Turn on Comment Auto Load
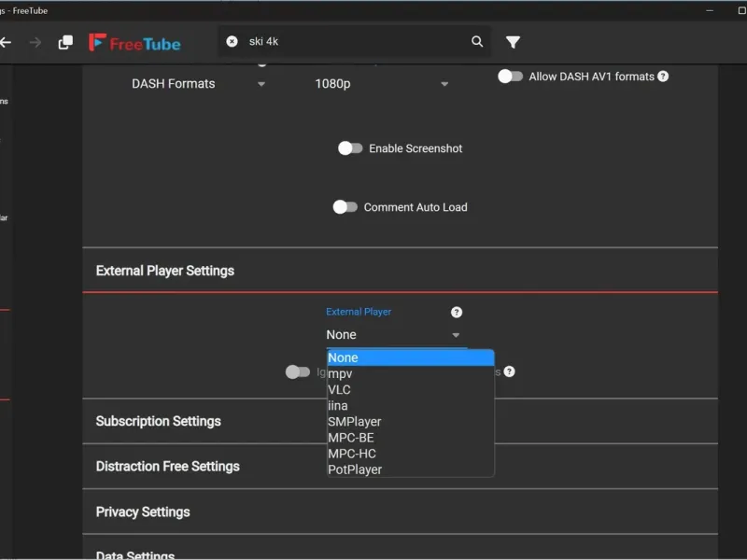This screenshot has height=560, width=747. (345, 207)
